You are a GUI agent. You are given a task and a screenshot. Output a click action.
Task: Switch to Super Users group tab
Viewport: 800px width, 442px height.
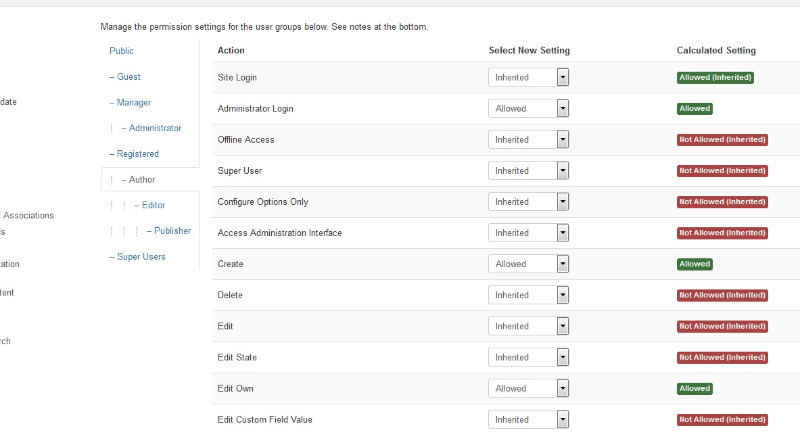point(137,257)
